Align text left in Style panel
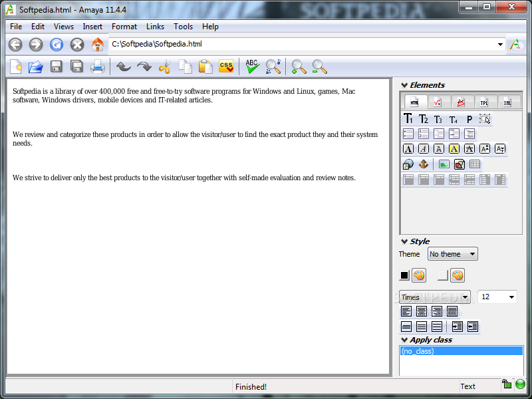 tap(406, 311)
